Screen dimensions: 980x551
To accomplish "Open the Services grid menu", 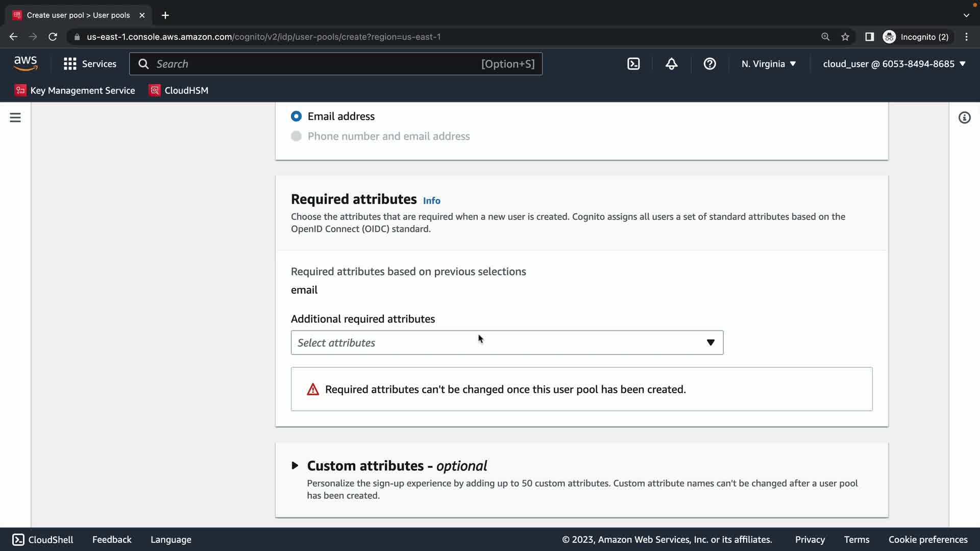I will [90, 64].
